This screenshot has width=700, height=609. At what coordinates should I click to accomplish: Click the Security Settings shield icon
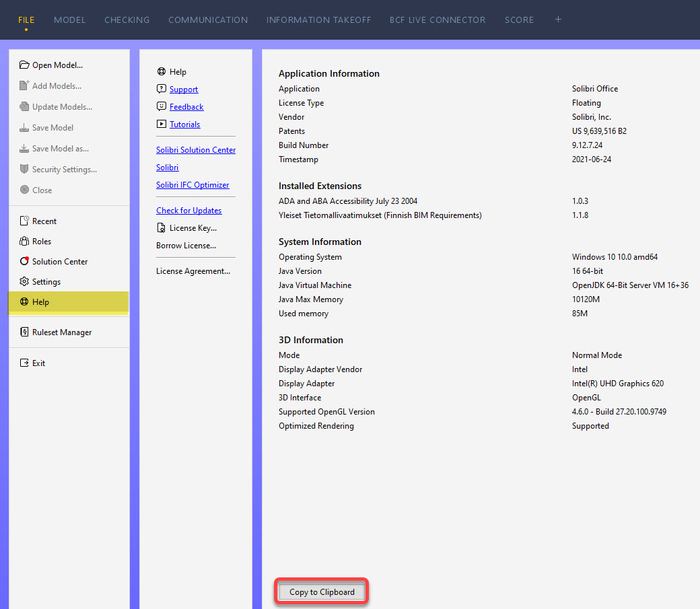(24, 169)
